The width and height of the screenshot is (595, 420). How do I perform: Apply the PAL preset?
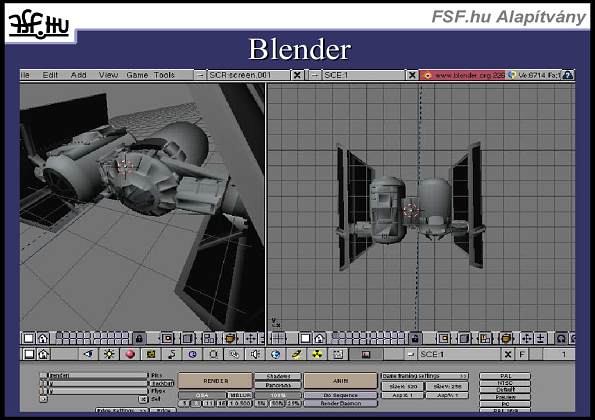(x=505, y=376)
